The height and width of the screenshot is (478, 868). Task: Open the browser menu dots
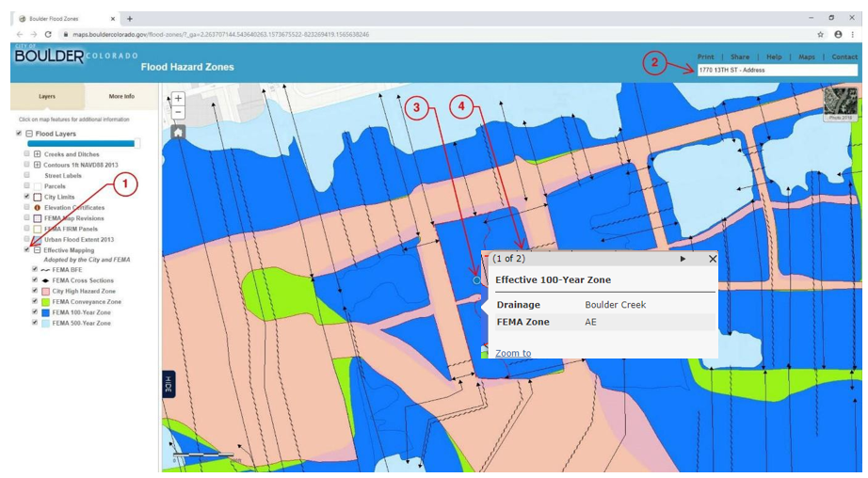pos(853,34)
